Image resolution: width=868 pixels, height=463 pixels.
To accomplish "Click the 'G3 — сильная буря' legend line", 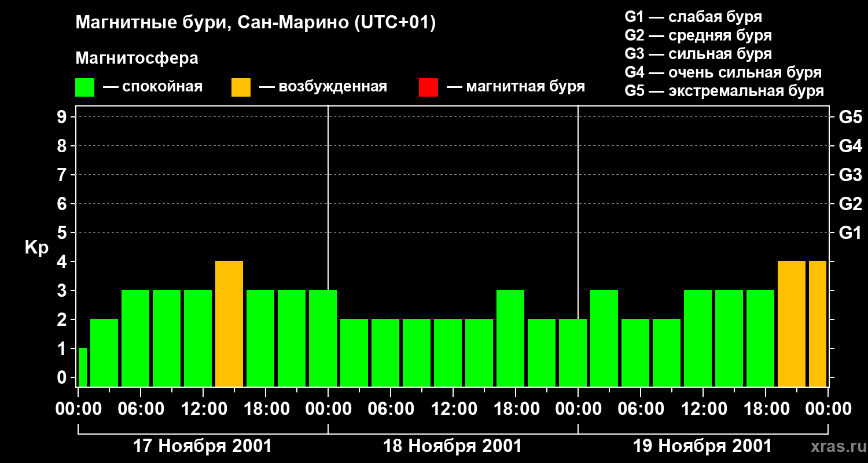I will click(x=698, y=54).
